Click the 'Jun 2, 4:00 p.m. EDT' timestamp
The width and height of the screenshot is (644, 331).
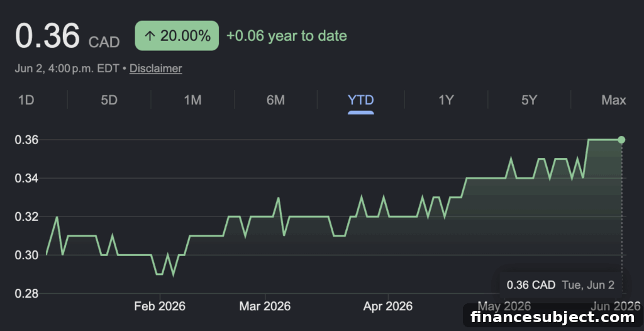pyautogui.click(x=68, y=68)
